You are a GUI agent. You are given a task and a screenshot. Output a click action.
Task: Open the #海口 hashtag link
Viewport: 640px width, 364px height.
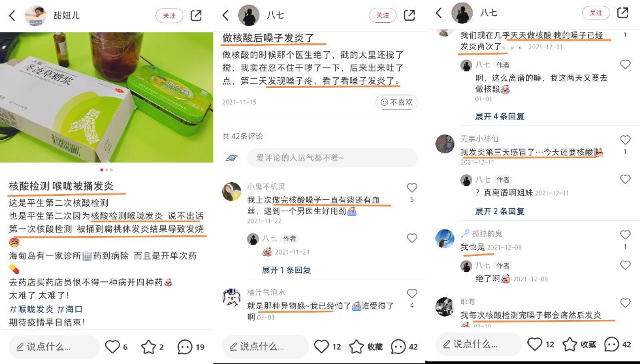(x=70, y=309)
